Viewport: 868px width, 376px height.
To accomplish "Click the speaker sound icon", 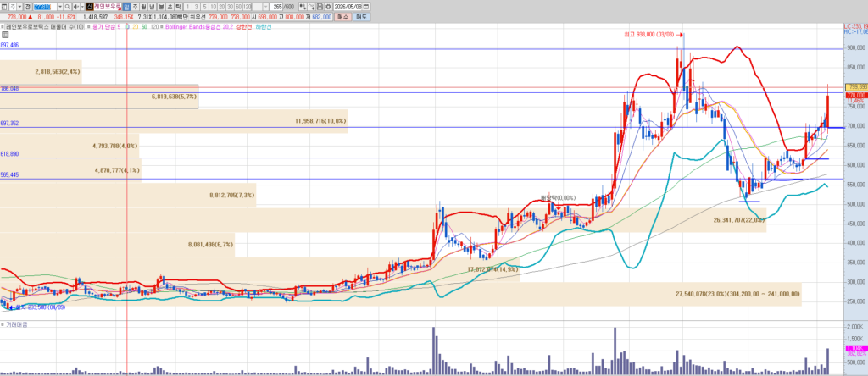I will click(x=75, y=7).
